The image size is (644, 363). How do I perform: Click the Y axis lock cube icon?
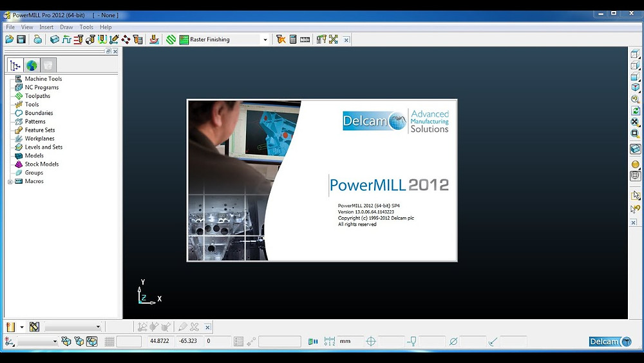(x=79, y=341)
